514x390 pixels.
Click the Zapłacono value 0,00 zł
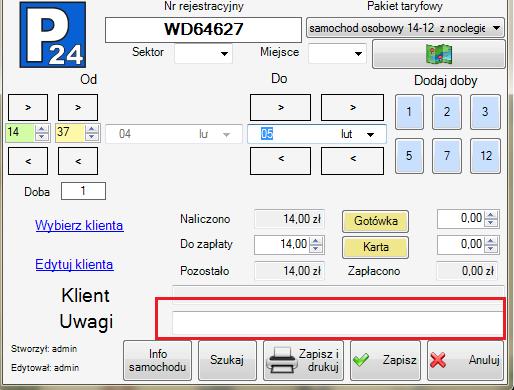tap(467, 271)
